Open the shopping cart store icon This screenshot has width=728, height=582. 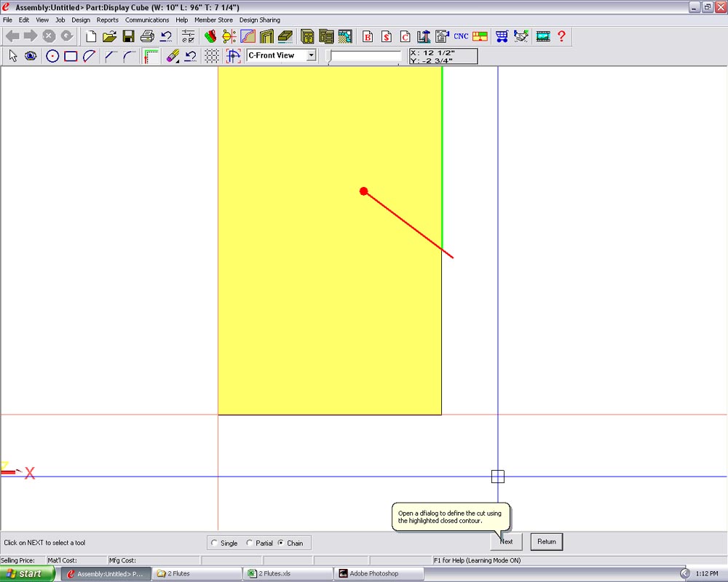(x=502, y=36)
